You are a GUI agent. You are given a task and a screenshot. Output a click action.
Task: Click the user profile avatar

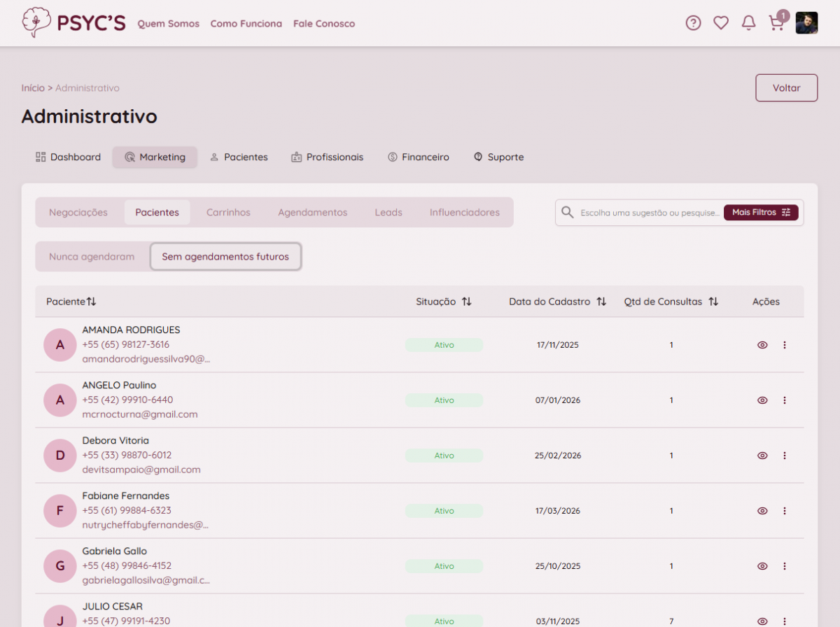click(806, 23)
